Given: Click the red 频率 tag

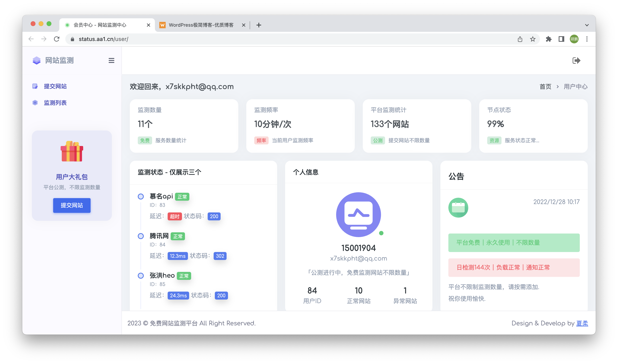Looking at the screenshot, I should (261, 140).
